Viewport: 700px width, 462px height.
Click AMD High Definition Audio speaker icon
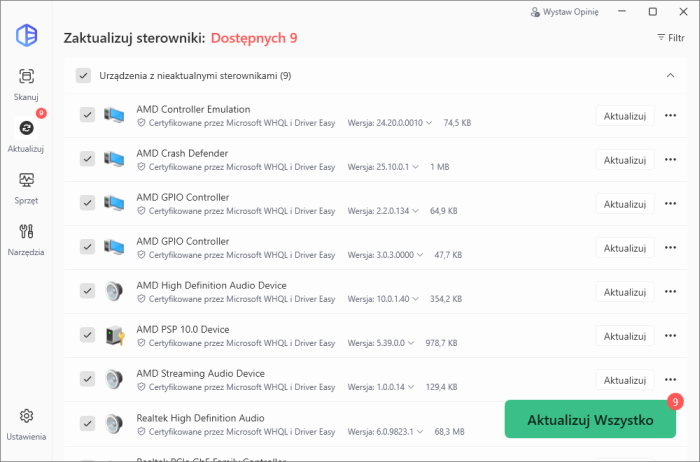(114, 291)
